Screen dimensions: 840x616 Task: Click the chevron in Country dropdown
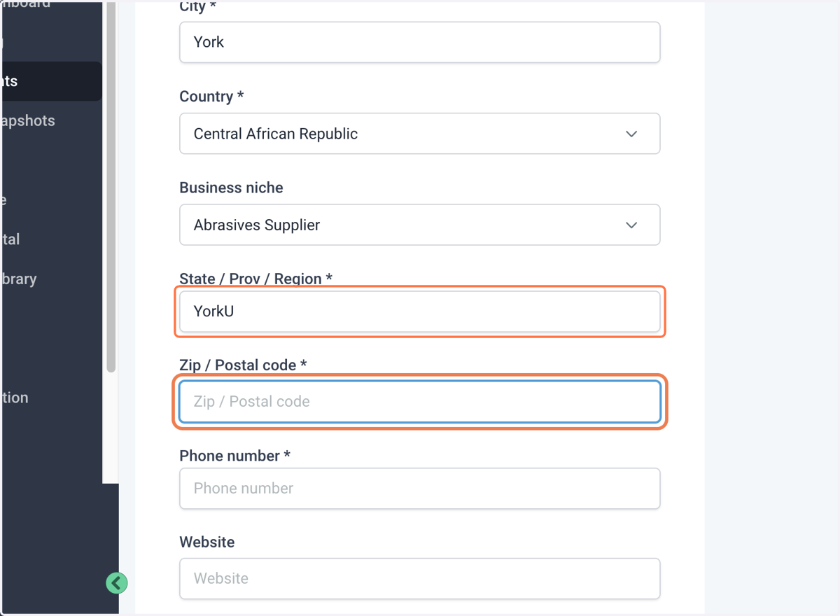click(x=631, y=134)
